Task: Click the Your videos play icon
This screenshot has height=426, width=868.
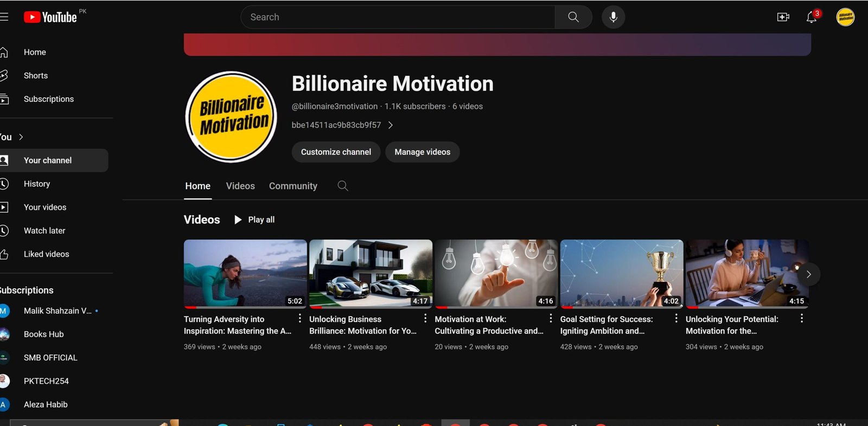Action: (x=4, y=207)
